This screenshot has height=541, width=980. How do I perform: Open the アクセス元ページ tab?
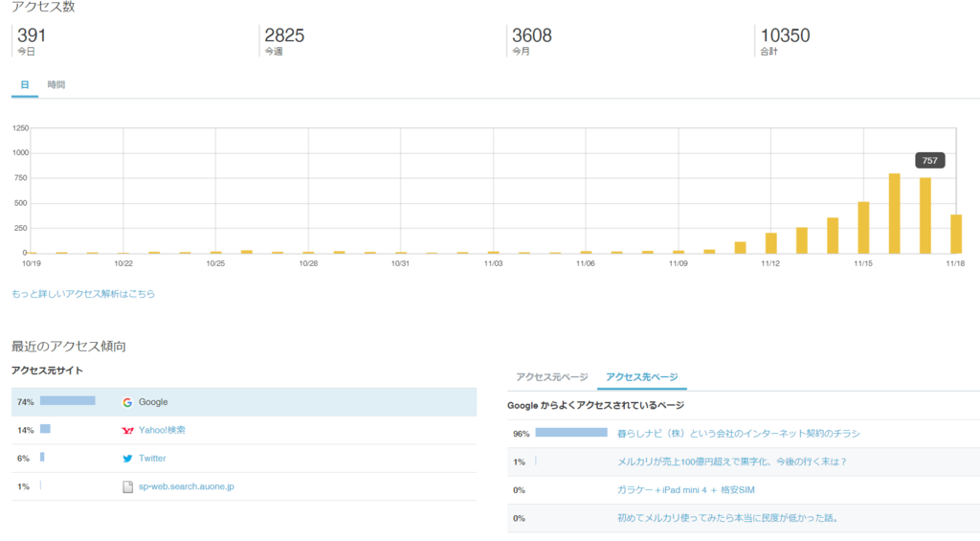pos(552,377)
